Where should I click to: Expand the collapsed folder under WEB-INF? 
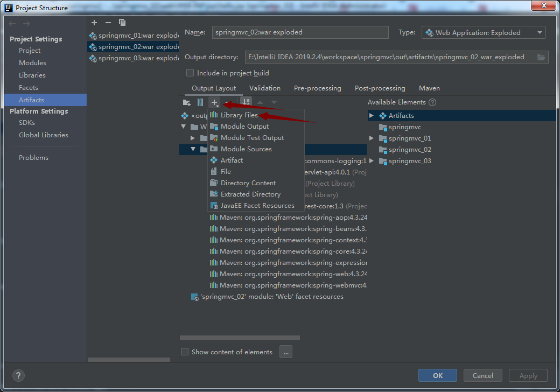click(x=193, y=138)
